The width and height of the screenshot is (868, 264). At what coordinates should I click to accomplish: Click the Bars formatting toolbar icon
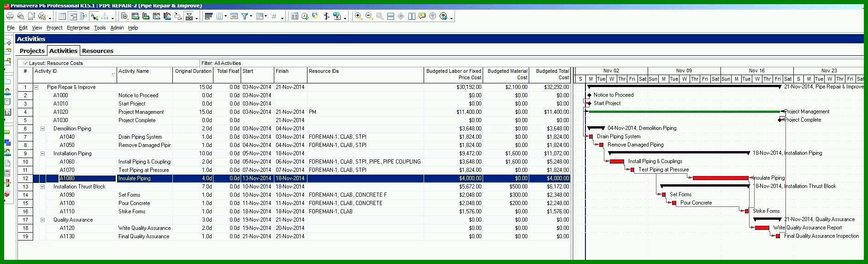coord(208,16)
